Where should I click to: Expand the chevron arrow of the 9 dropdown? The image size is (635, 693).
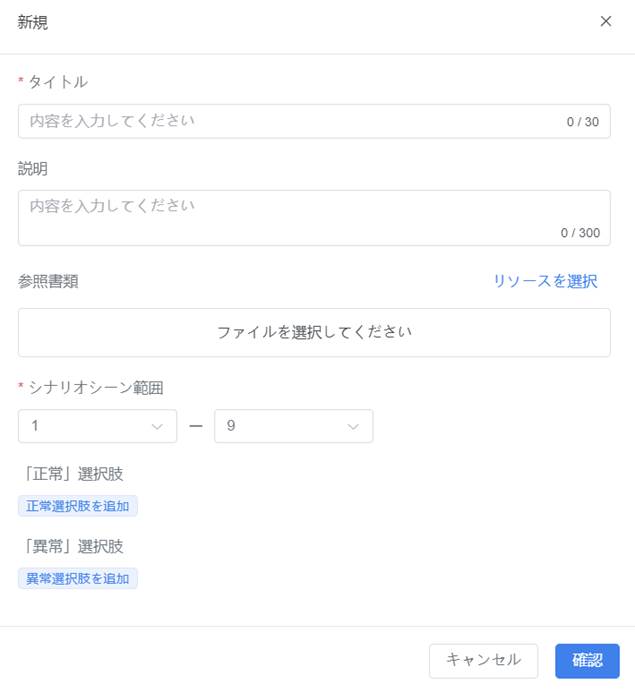click(x=353, y=426)
